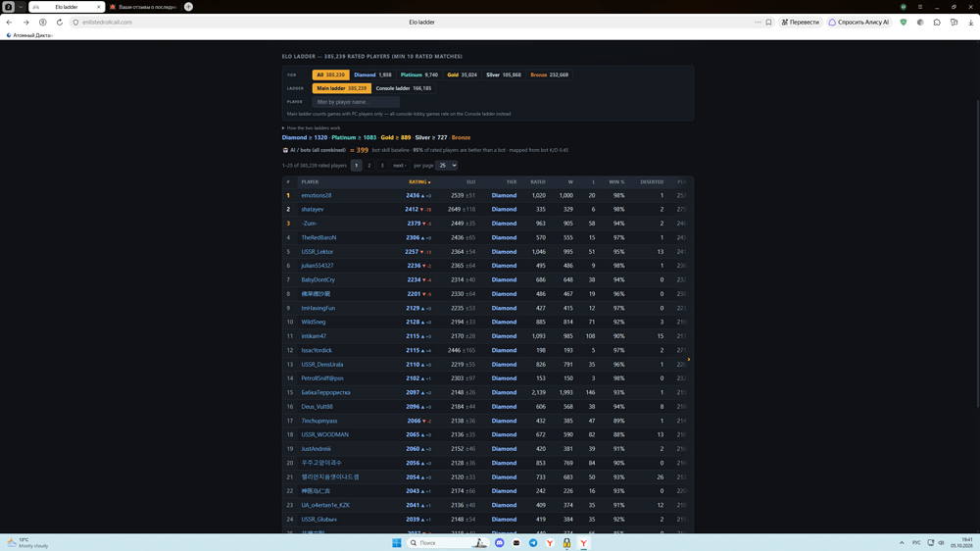Switch to the Ваши отзывы tab
980x551 pixels.
click(144, 7)
